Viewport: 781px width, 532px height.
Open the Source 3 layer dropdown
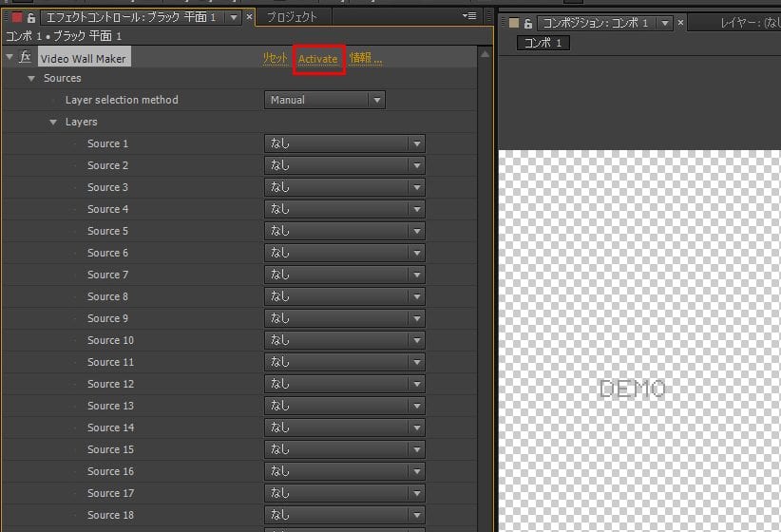click(345, 187)
